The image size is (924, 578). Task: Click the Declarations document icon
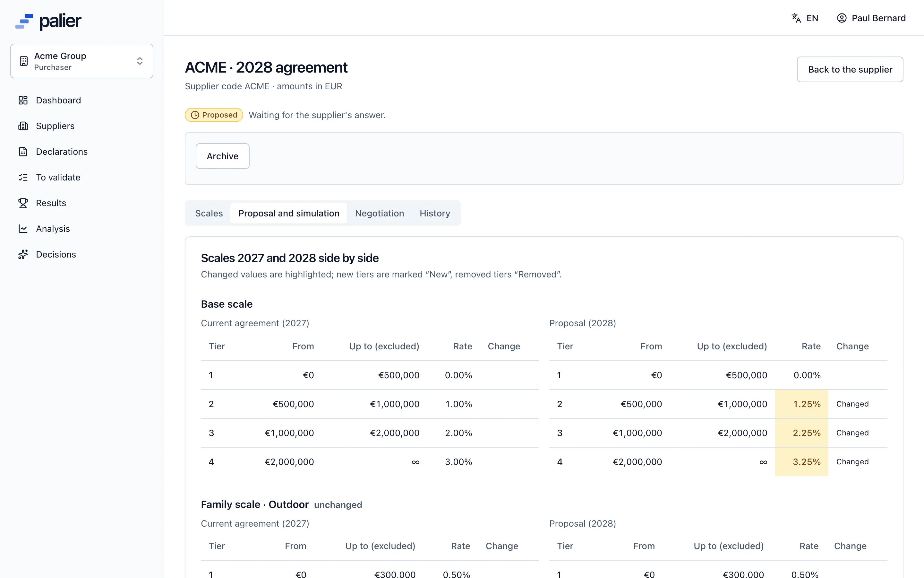(23, 151)
